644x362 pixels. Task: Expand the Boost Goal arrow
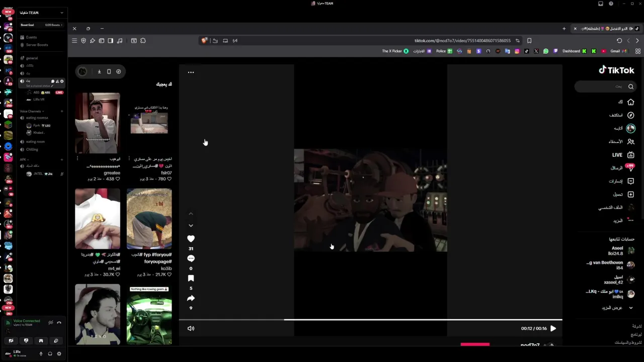click(62, 25)
